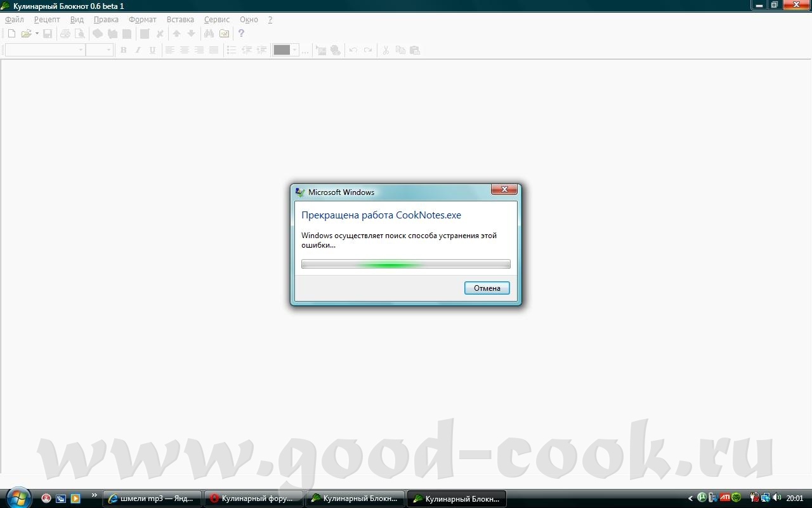Click the green progress bar in the dialog
This screenshot has height=508, width=812.
click(405, 264)
